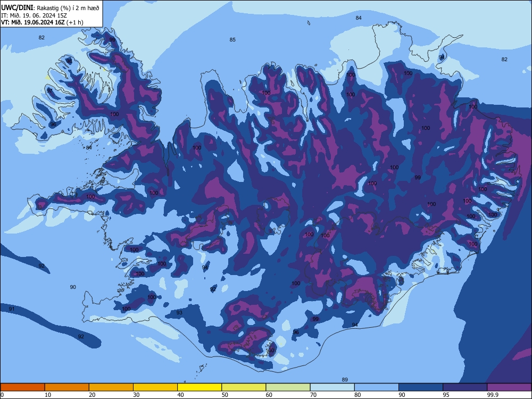The image size is (532, 399).
Task: Click the UWC/DINI title text
Action: pos(17,8)
